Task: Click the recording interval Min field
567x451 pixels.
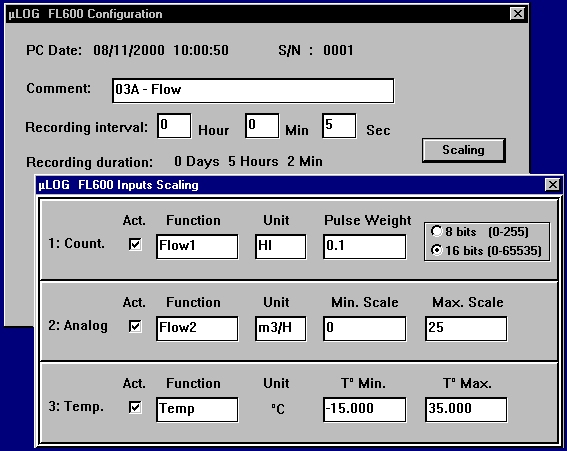Action: click(262, 126)
